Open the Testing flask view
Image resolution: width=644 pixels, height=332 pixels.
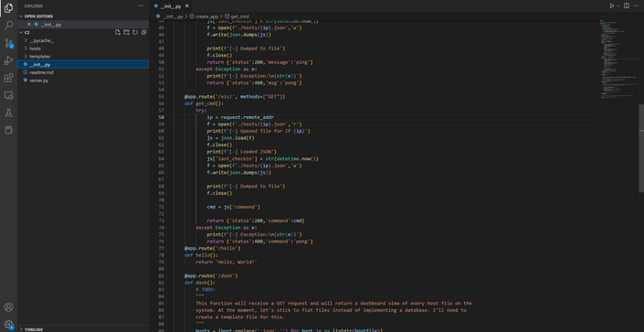pos(8,112)
